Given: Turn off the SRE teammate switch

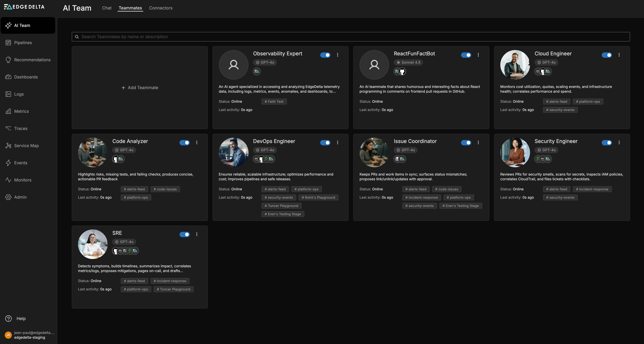Looking at the screenshot, I should click(x=185, y=234).
